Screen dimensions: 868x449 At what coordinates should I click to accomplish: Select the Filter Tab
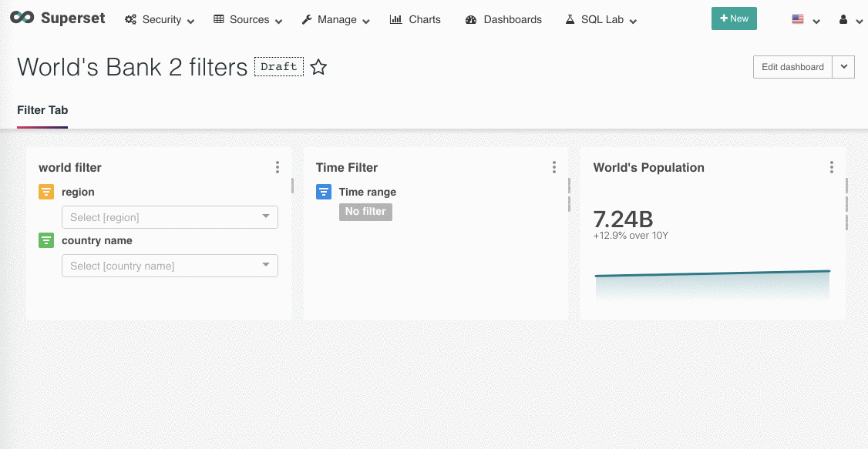42,110
